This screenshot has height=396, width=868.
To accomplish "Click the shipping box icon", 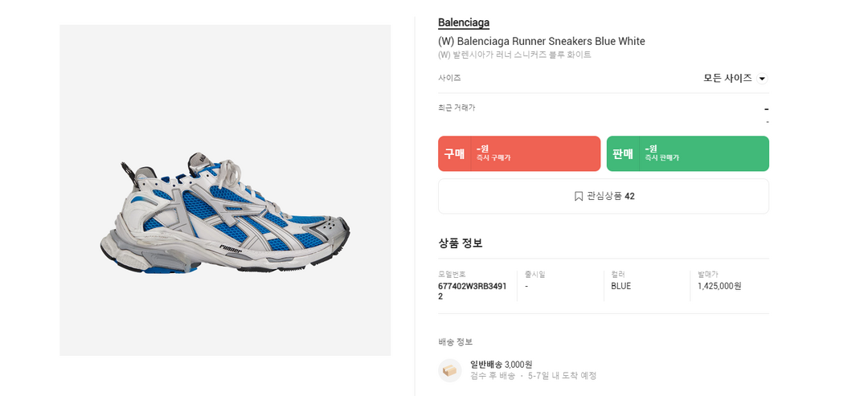I will pyautogui.click(x=449, y=370).
